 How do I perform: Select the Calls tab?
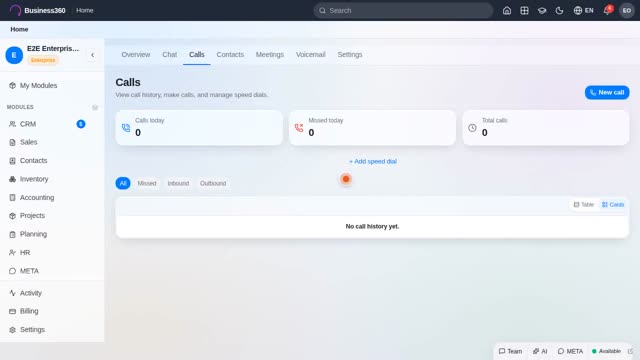196,55
